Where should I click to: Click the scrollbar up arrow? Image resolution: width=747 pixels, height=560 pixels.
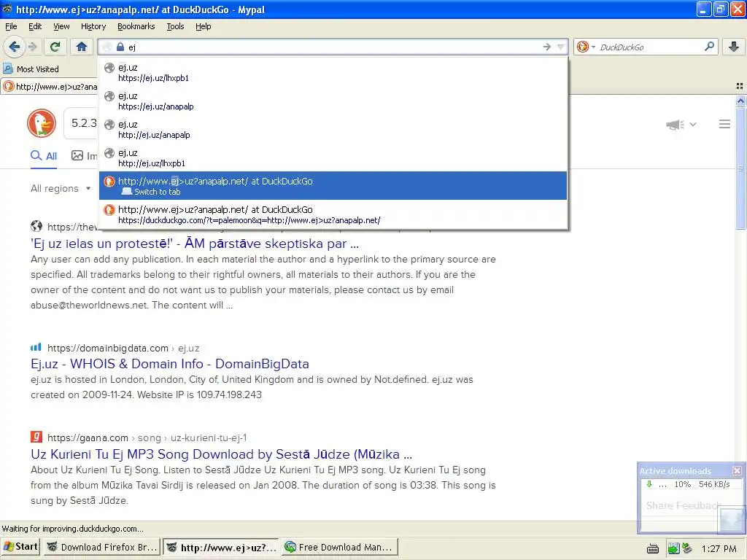(741, 100)
